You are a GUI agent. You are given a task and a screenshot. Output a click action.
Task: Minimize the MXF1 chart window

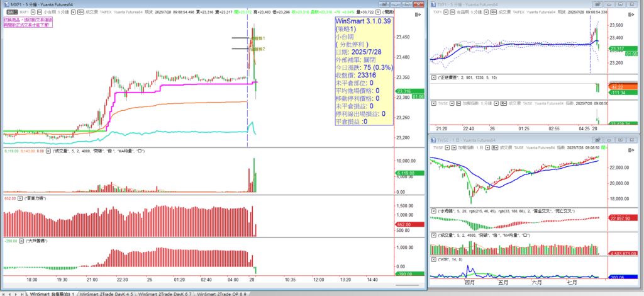[x=396, y=4]
